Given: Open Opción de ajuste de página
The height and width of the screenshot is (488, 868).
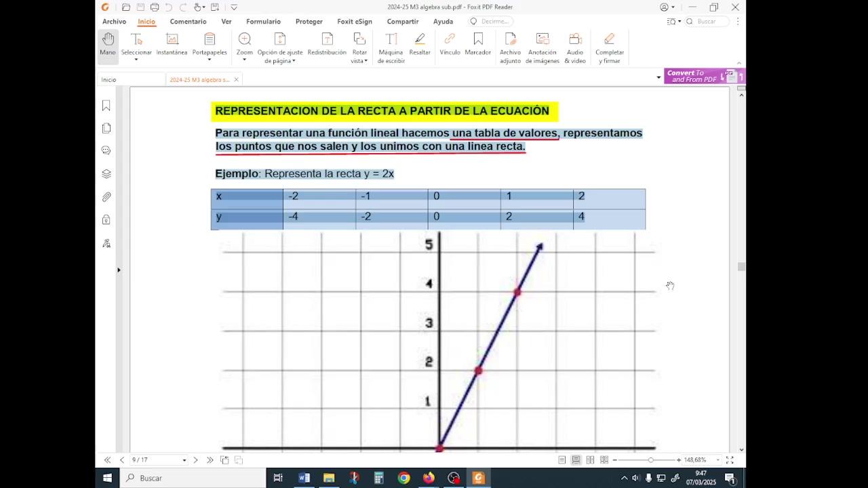Looking at the screenshot, I should [280, 47].
